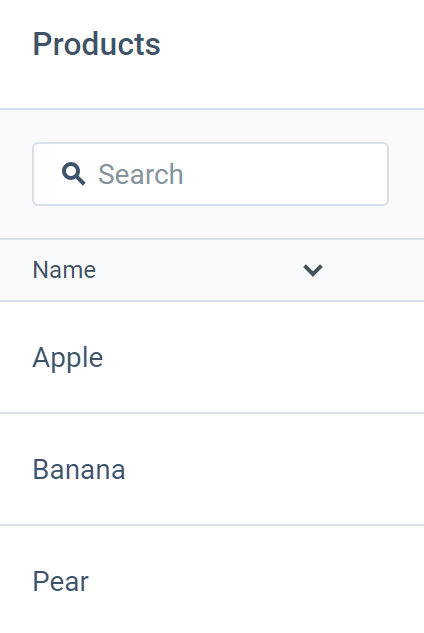Toggle Name sort order using the chevron
The height and width of the screenshot is (633, 424).
click(313, 270)
